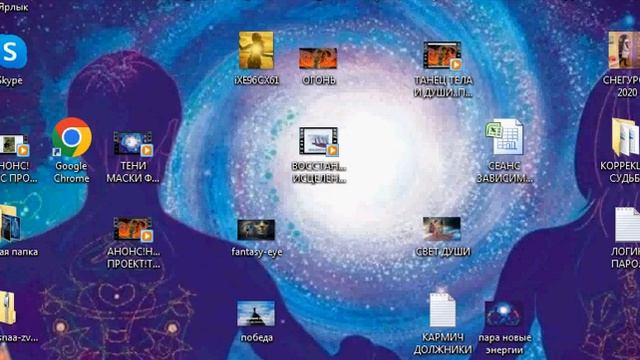Click the 'СВЕТ ДУШИ' file name caption
This screenshot has width=640, height=360.
point(443,252)
